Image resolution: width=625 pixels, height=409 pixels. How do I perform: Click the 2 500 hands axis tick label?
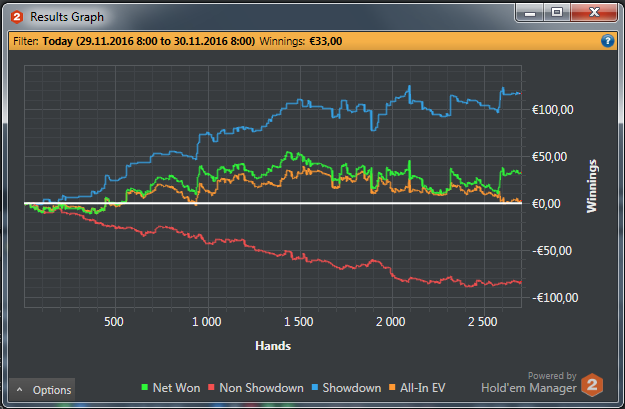(x=483, y=322)
